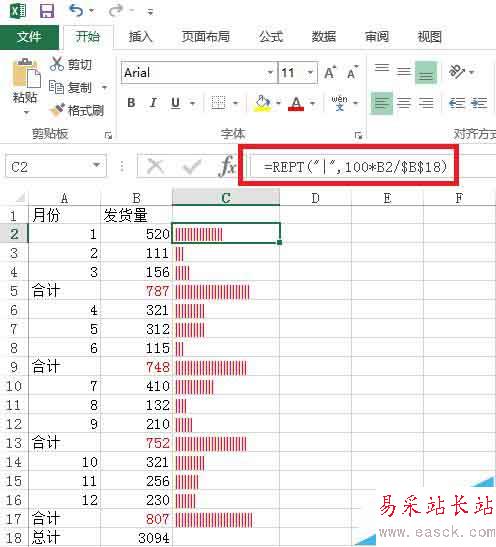Screen dimensions: 496x547
Task: Open Customize Quick Access Toolbar dropdown
Action: pyautogui.click(x=150, y=12)
